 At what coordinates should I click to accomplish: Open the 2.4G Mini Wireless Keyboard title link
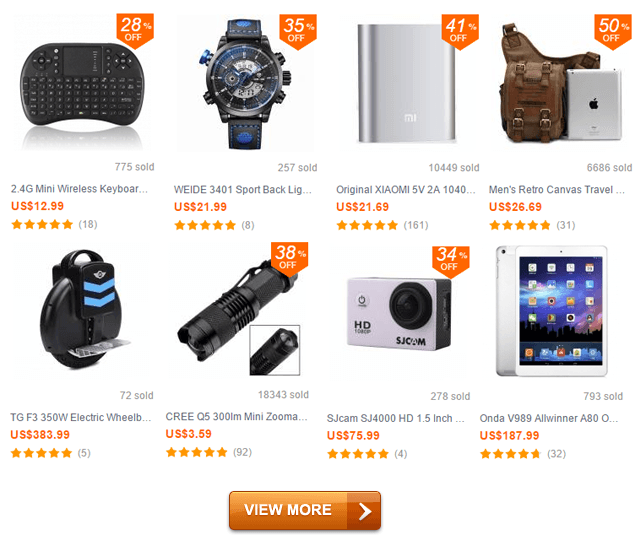point(79,189)
